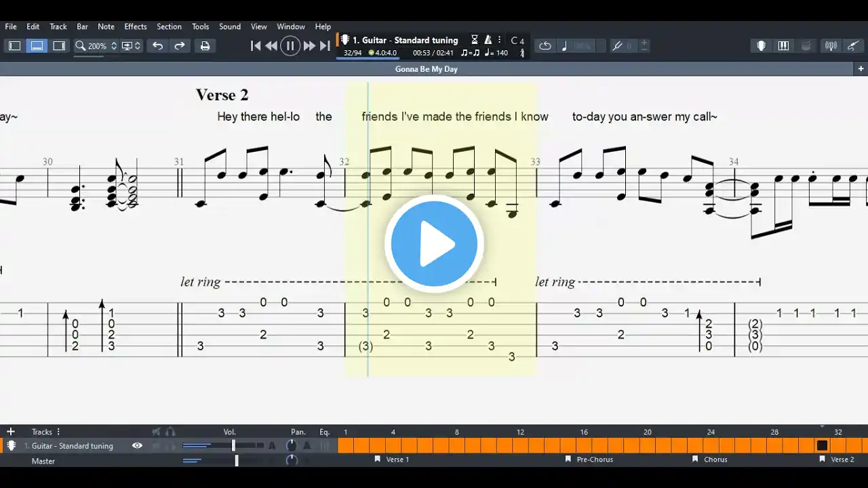Show the guitar fretboard view
Screen dimensions: 868x488
(762, 46)
